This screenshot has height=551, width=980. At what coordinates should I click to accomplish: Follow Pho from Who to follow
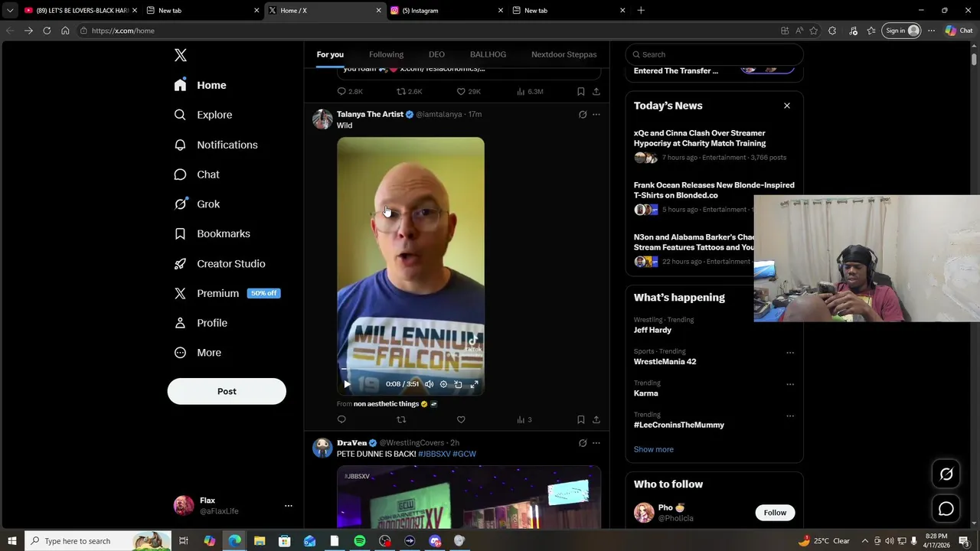pyautogui.click(x=775, y=513)
